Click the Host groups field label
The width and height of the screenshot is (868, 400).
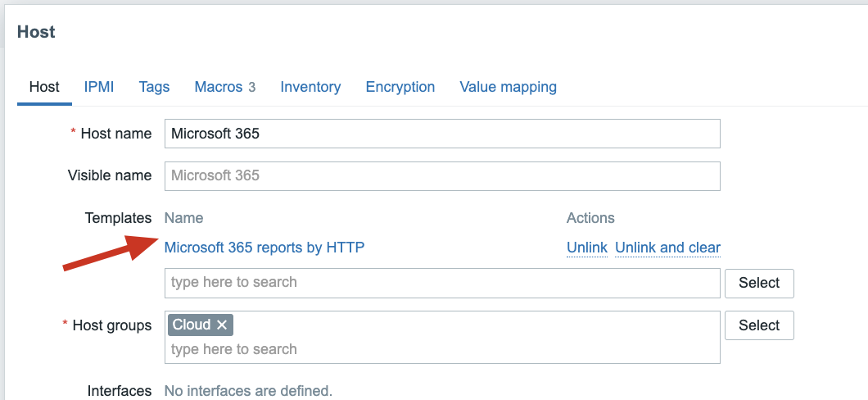click(x=111, y=325)
